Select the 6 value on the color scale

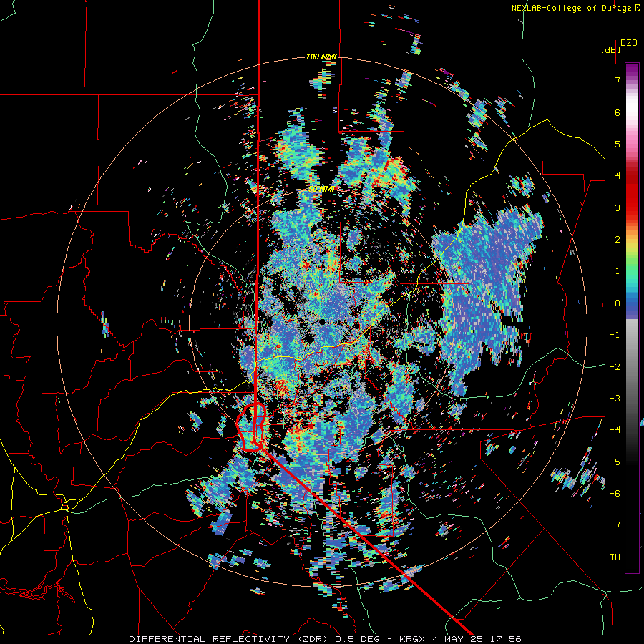coord(618,112)
